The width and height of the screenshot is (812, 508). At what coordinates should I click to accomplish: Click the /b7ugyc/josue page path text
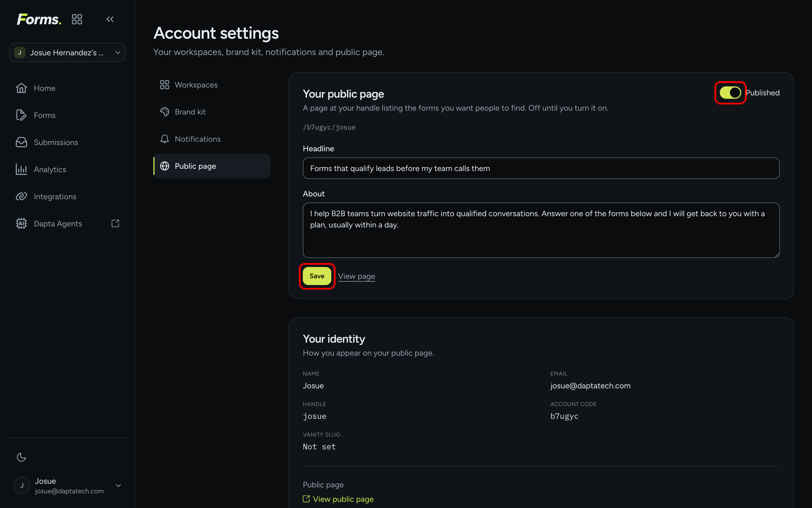coord(329,127)
